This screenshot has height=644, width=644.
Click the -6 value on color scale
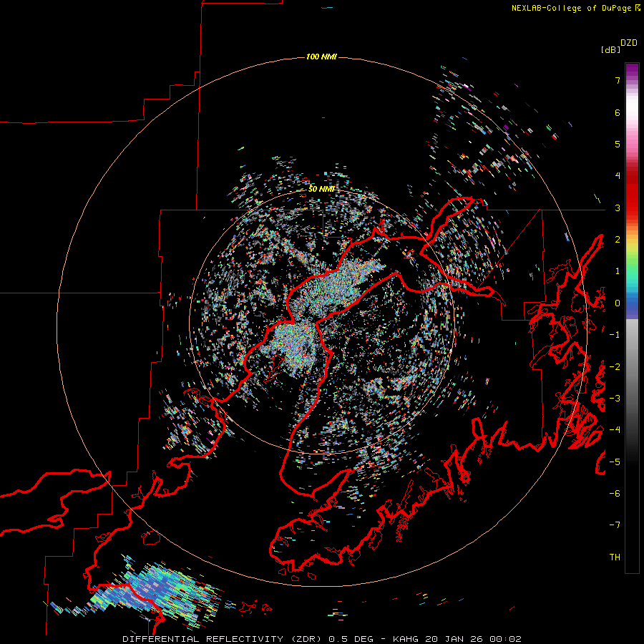pyautogui.click(x=615, y=494)
